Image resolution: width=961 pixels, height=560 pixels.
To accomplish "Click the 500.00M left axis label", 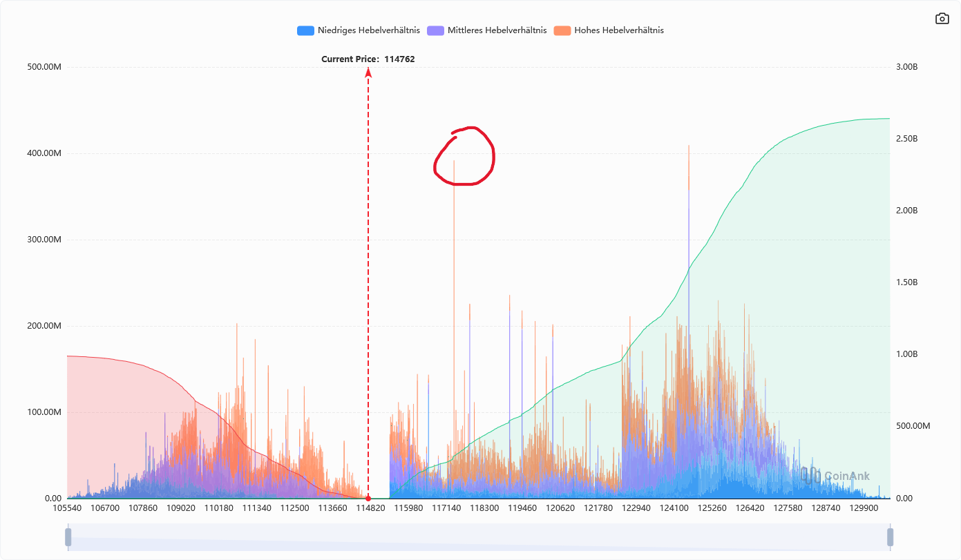I will point(44,67).
